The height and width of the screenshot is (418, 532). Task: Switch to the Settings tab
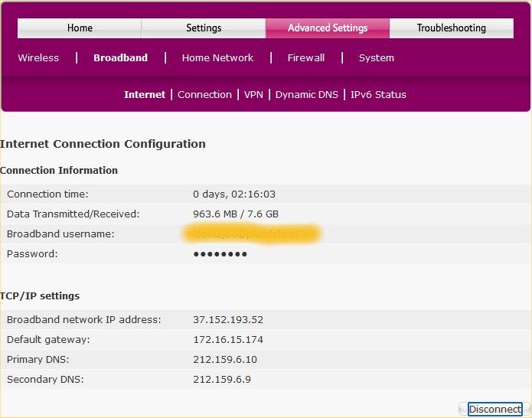coord(204,28)
